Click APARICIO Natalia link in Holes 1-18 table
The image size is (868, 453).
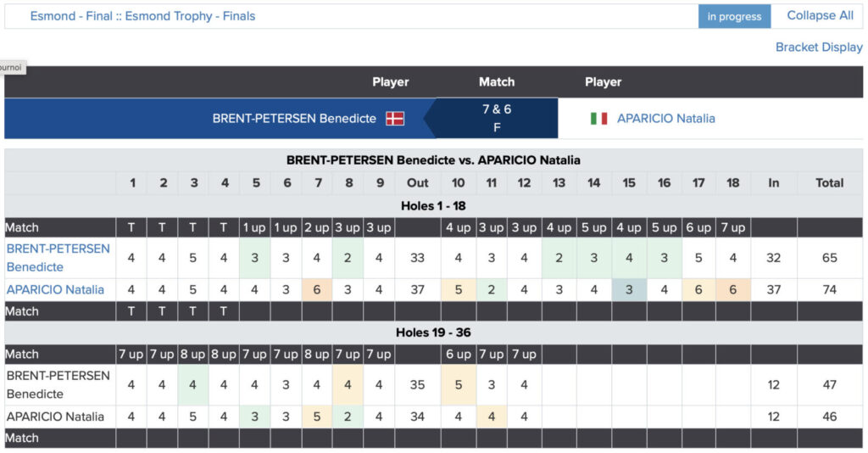click(x=56, y=289)
